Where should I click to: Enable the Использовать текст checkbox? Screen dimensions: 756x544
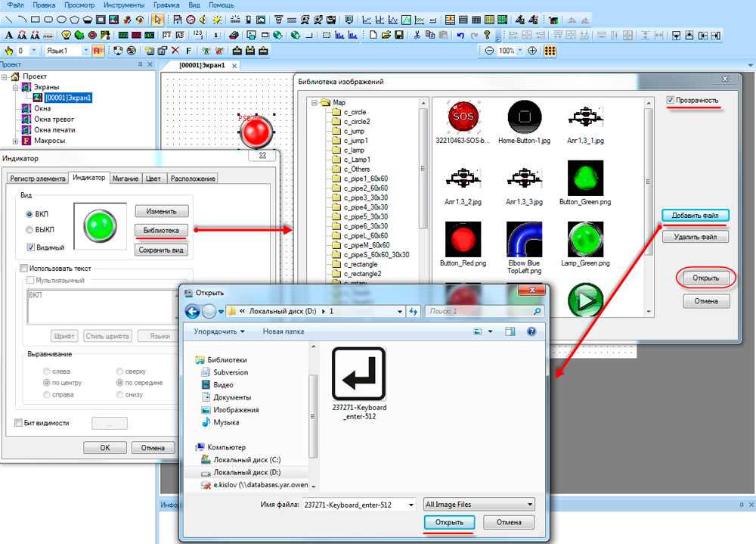[23, 268]
